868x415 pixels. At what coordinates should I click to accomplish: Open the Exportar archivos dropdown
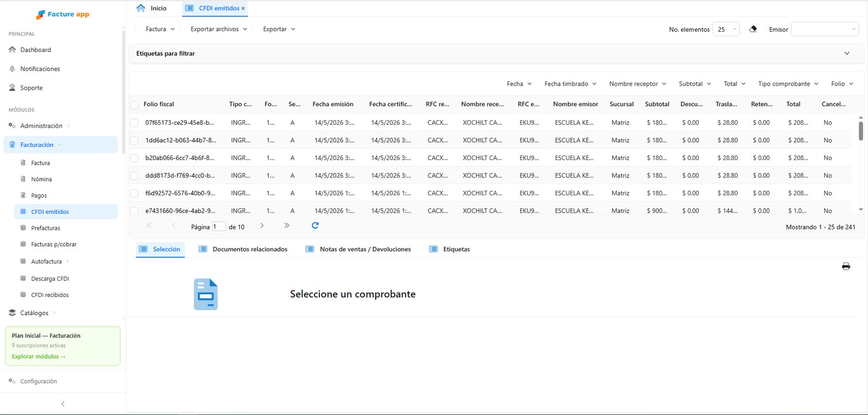pyautogui.click(x=219, y=29)
